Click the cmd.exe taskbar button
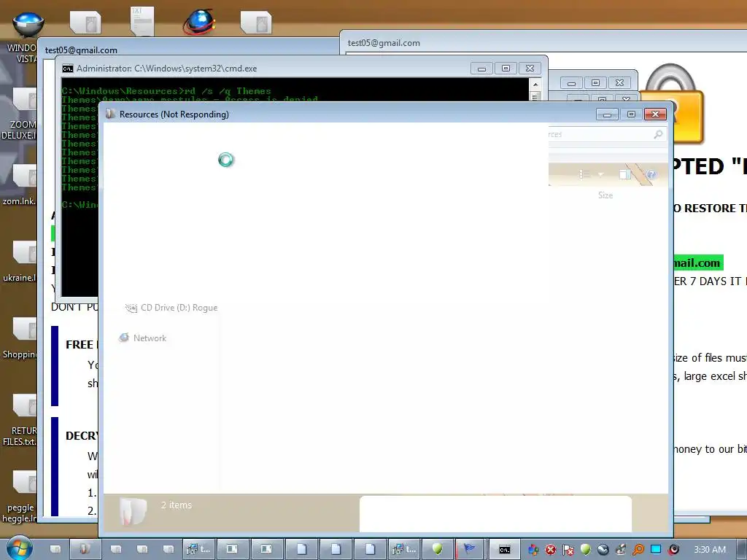Viewport: 747px width, 560px height. (x=505, y=550)
